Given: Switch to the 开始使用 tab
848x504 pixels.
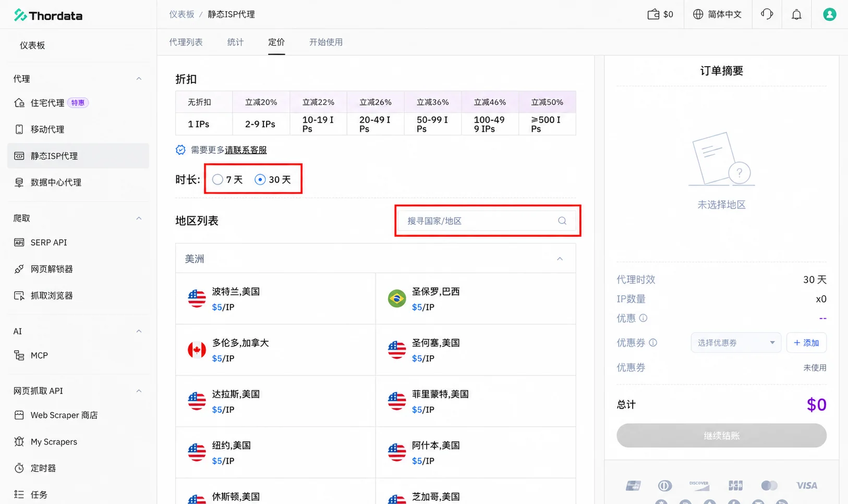Looking at the screenshot, I should (326, 42).
